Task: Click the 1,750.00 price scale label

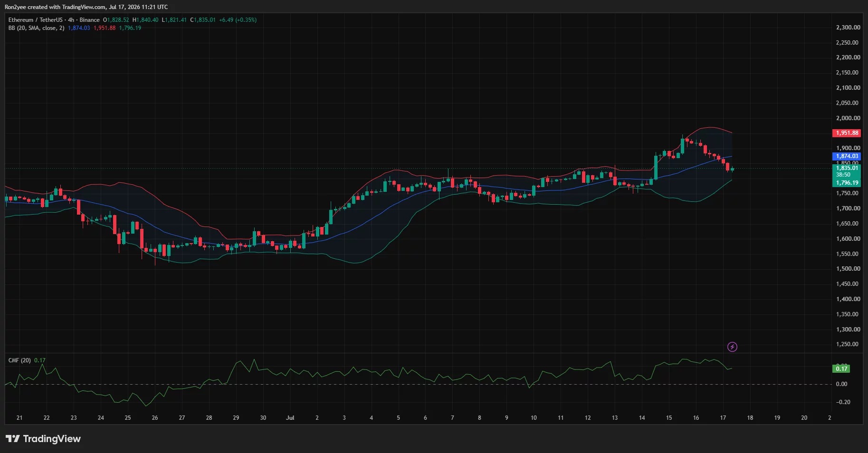Action: 848,194
